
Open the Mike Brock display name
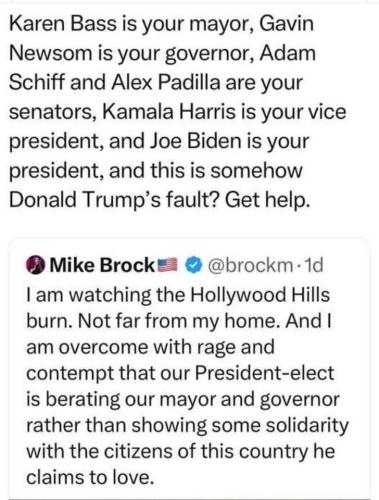101,265
